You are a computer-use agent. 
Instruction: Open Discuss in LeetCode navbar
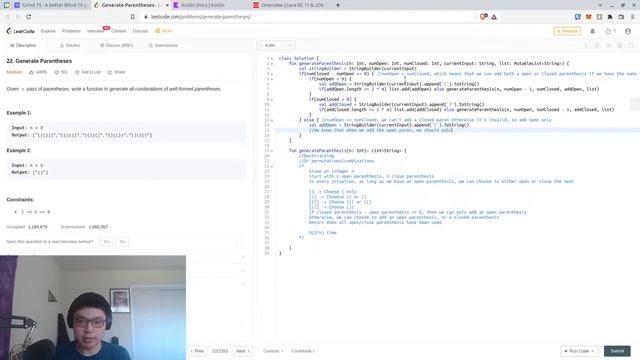140,31
